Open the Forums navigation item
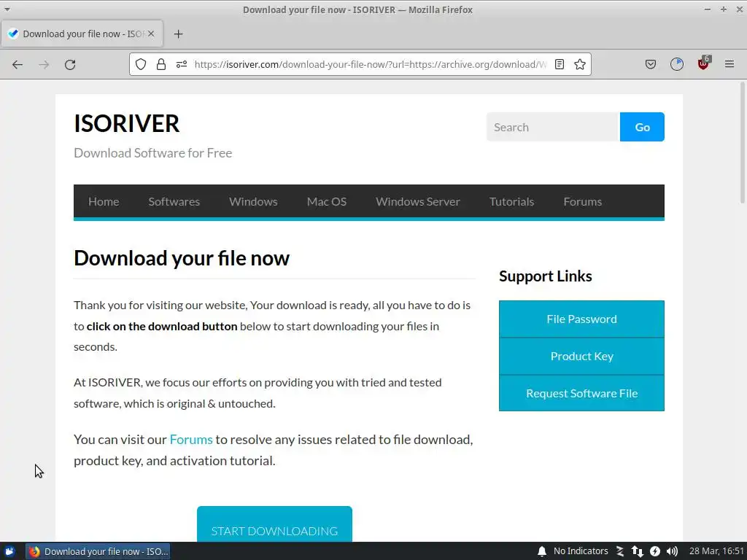 pyautogui.click(x=583, y=201)
